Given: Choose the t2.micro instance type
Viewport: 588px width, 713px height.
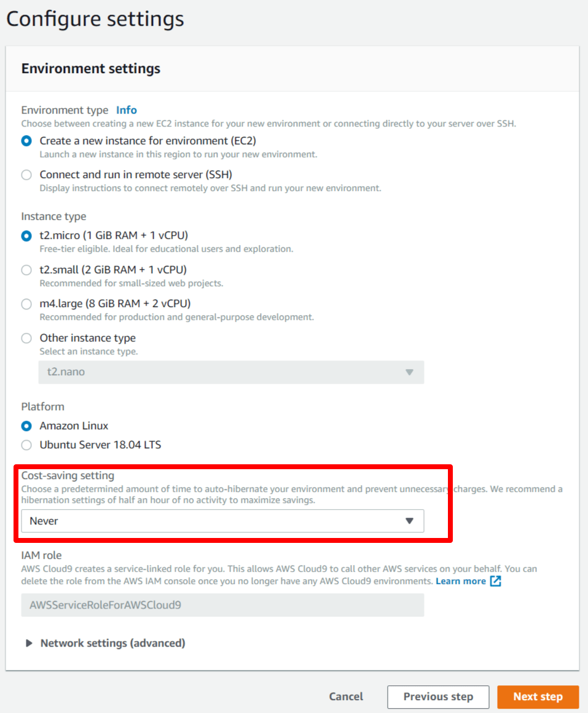Looking at the screenshot, I should [26, 235].
